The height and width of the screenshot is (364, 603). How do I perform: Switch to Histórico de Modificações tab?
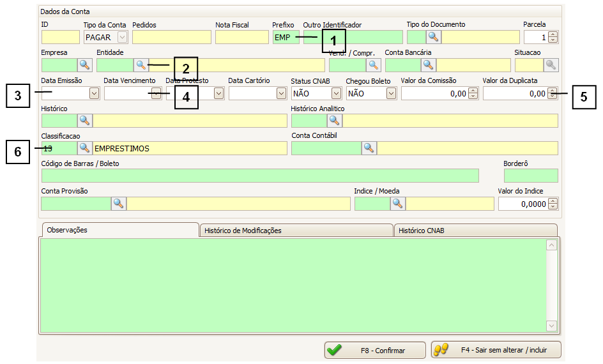(296, 231)
